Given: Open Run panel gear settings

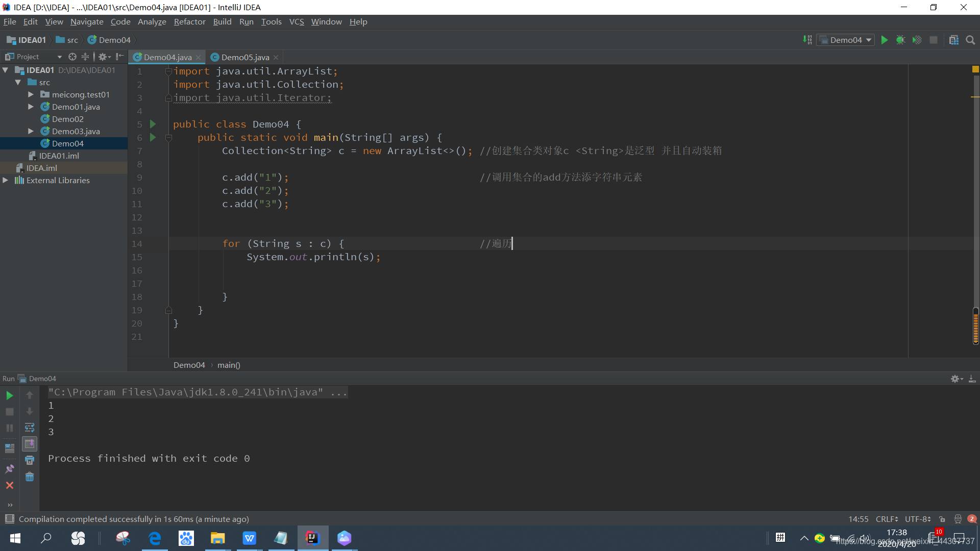Looking at the screenshot, I should (957, 379).
